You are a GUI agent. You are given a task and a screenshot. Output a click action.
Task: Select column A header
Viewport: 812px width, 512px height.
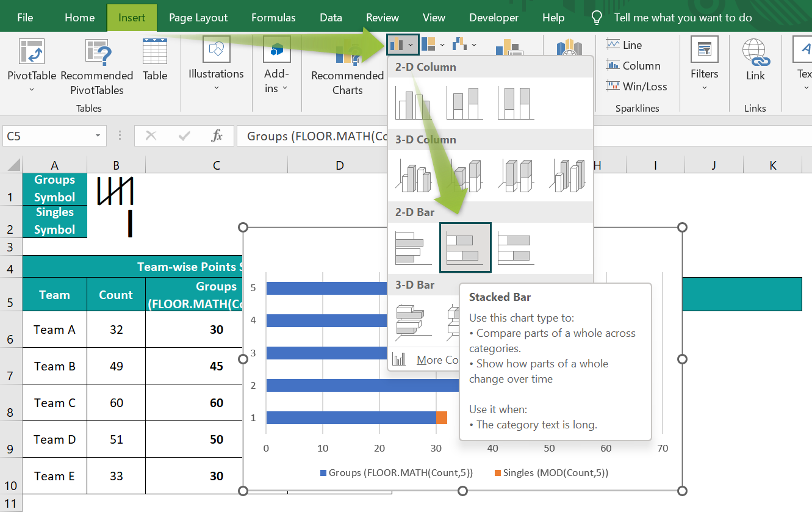(54, 165)
